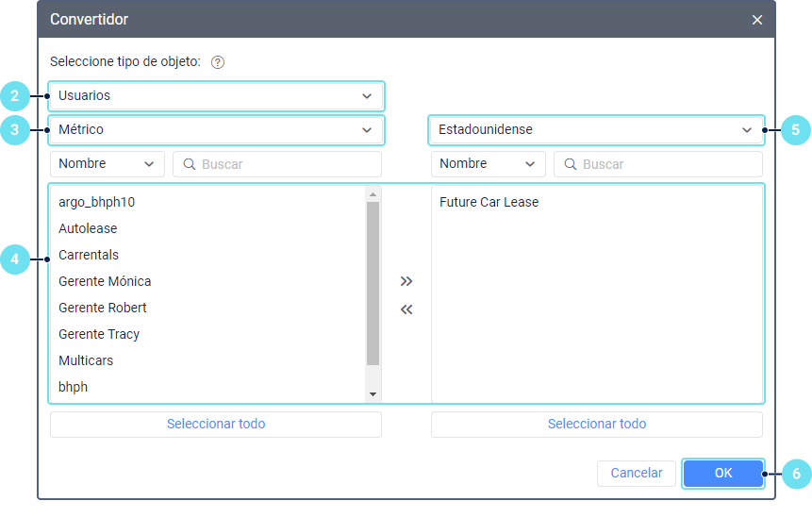Select Gerente Mónica in the list
Image resolution: width=812 pixels, height=518 pixels.
click(x=105, y=281)
